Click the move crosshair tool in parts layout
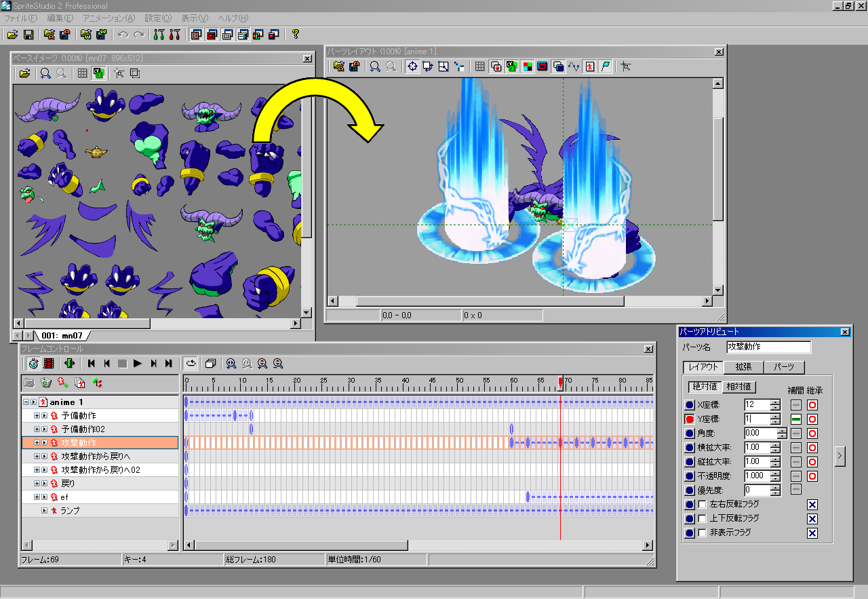Image resolution: width=868 pixels, height=599 pixels. coord(412,66)
